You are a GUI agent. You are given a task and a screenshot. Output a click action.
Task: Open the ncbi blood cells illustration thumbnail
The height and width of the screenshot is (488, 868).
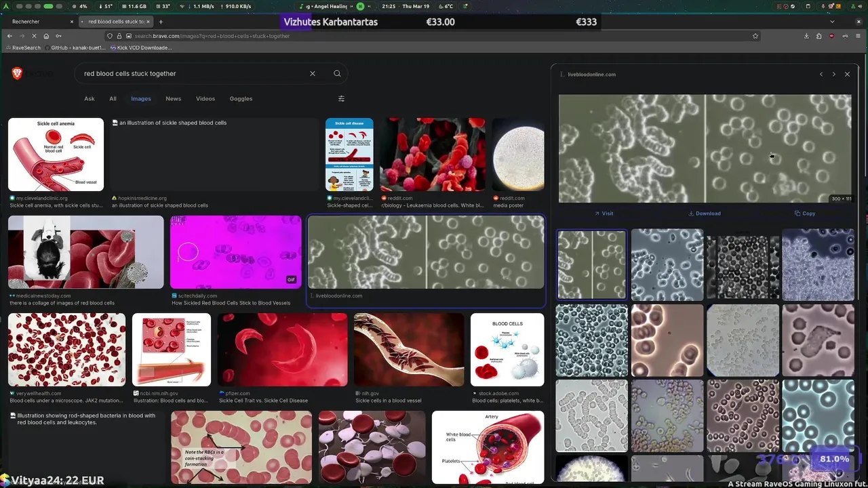[x=172, y=350]
